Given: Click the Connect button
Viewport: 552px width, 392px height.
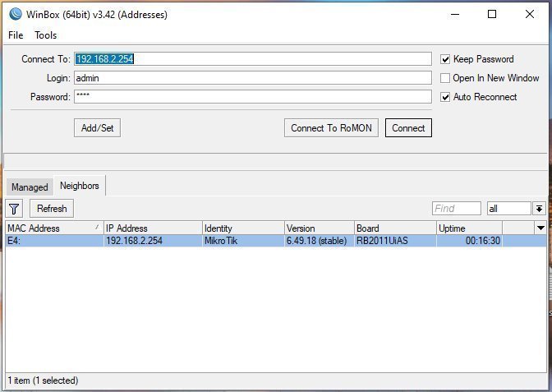Looking at the screenshot, I should (x=408, y=128).
